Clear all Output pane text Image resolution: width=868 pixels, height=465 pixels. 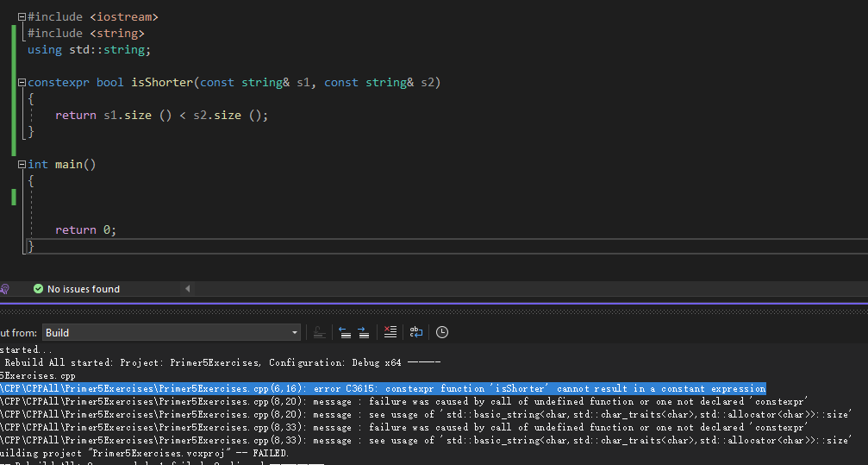[390, 332]
